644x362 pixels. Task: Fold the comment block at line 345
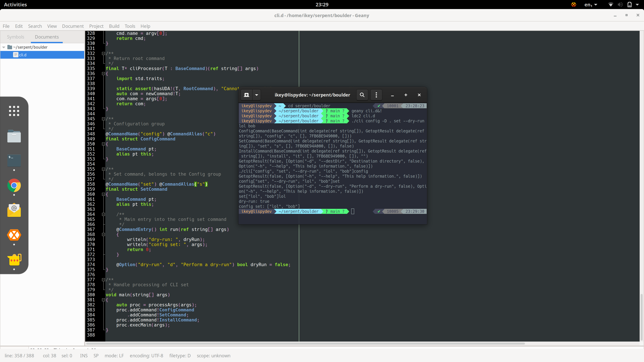coord(103,119)
